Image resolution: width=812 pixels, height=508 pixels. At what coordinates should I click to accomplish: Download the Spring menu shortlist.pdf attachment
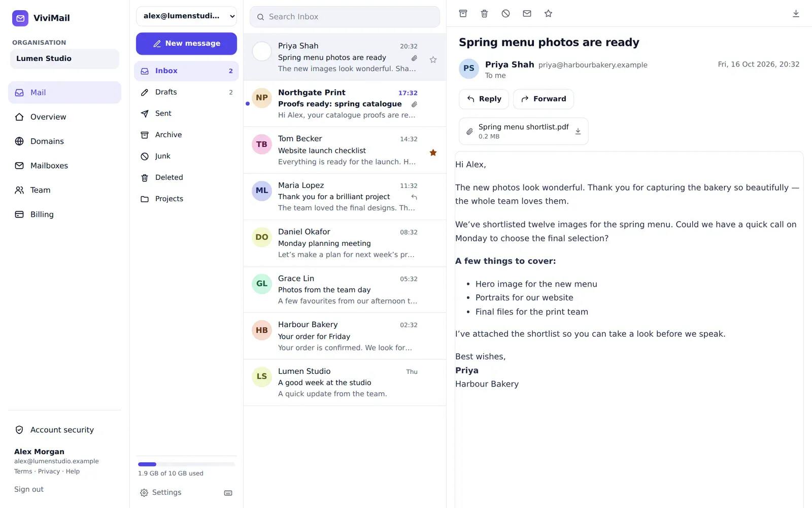[578, 132]
